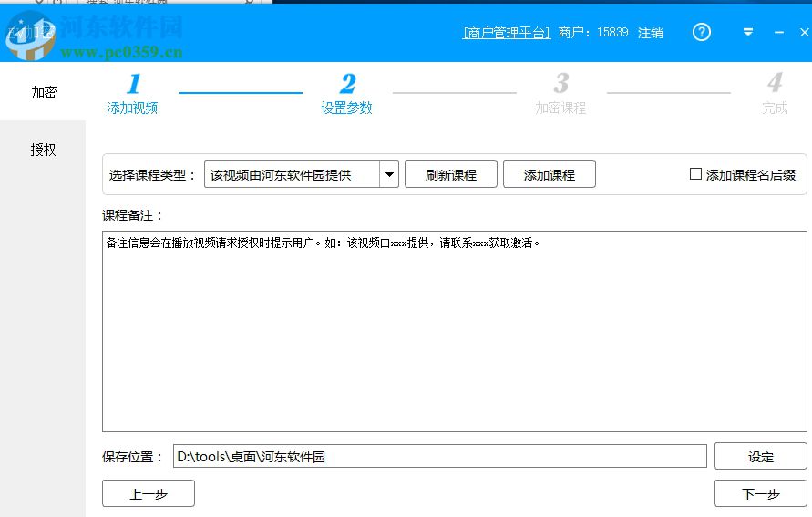Expand the 选择课程类型 dropdown arrow
This screenshot has width=812, height=517.
389,174
